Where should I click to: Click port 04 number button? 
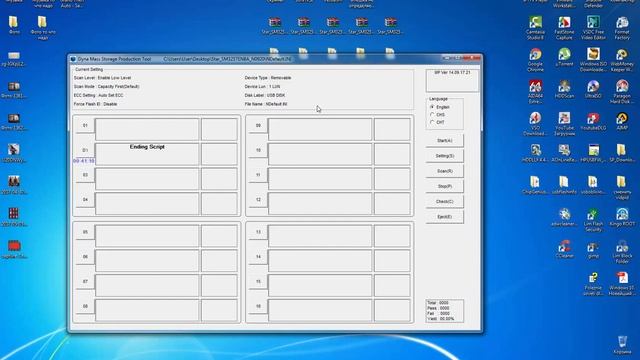pyautogui.click(x=85, y=200)
